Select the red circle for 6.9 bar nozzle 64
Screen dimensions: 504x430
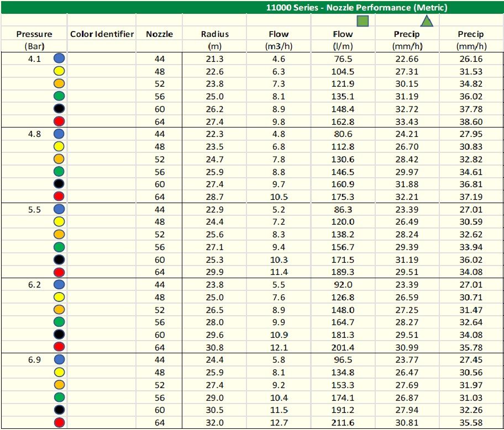(x=59, y=423)
